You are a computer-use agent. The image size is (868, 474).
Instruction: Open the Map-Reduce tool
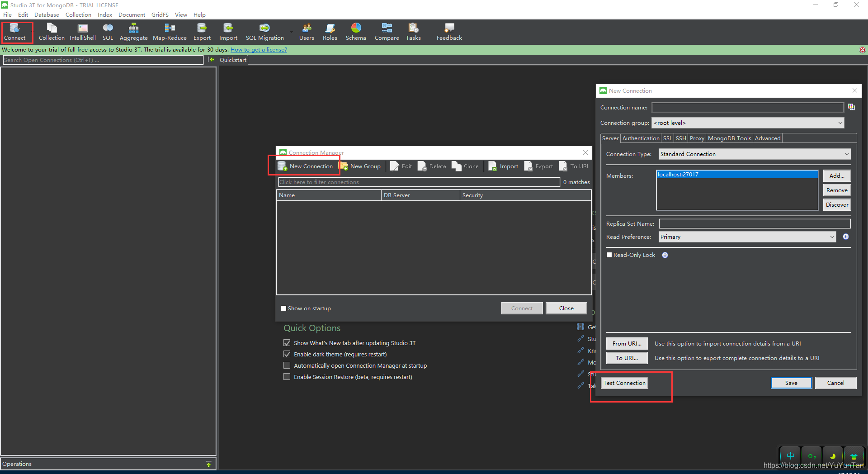click(x=170, y=32)
